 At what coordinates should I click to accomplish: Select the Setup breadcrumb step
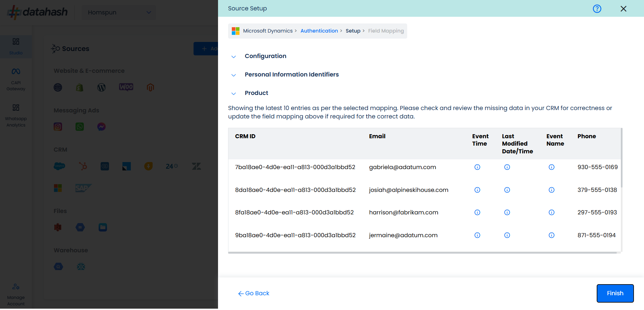click(x=353, y=31)
